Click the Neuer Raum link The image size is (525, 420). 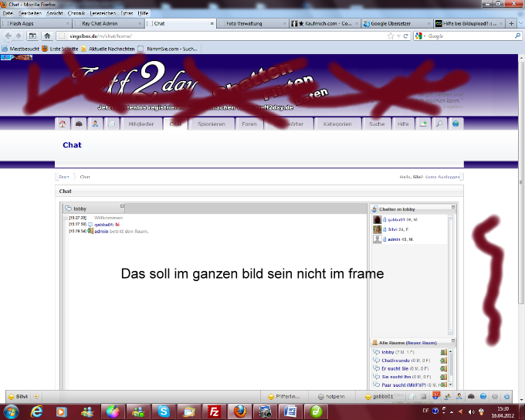coord(420,342)
